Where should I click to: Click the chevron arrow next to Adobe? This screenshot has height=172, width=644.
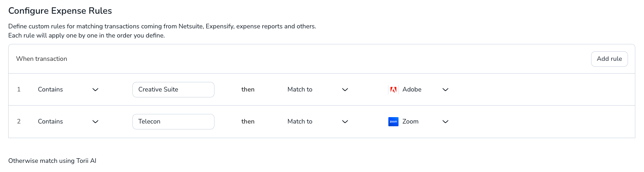point(445,90)
